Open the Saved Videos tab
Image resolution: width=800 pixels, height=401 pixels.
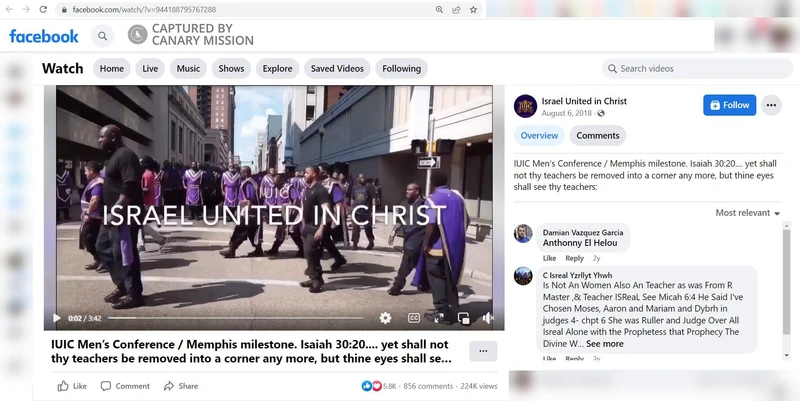337,68
